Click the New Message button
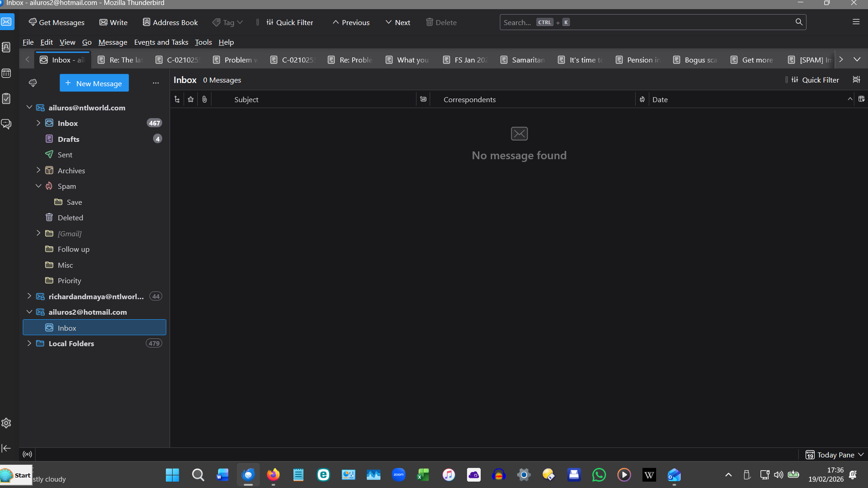 point(94,83)
